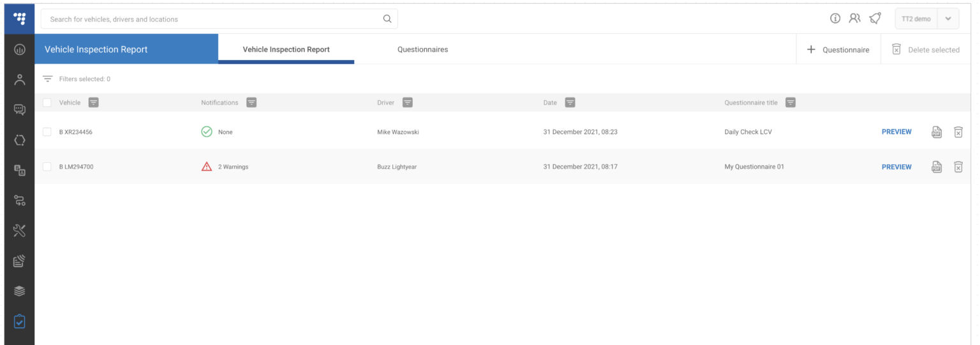The image size is (980, 345).
Task: Focus the vehicles, drivers and locations search
Action: pos(219,19)
